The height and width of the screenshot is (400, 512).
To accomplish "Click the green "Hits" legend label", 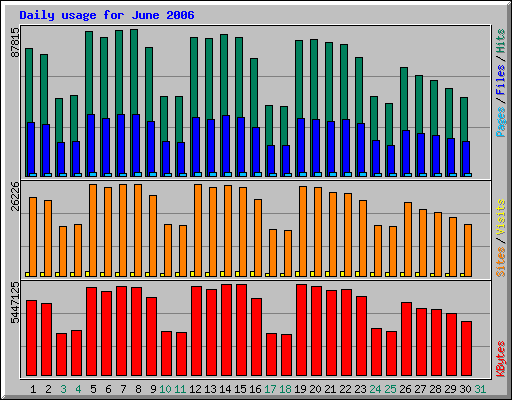I will 501,41.
